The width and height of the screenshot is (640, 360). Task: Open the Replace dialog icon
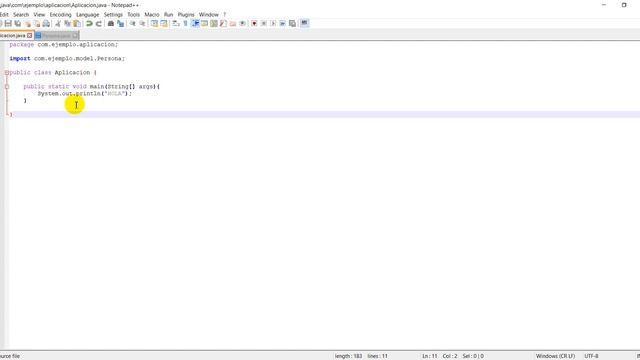click(120, 24)
